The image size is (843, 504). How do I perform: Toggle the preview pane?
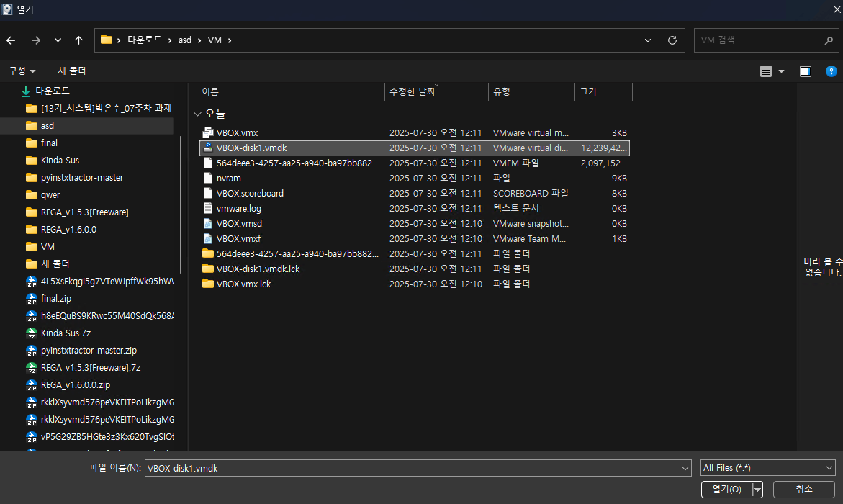point(806,71)
